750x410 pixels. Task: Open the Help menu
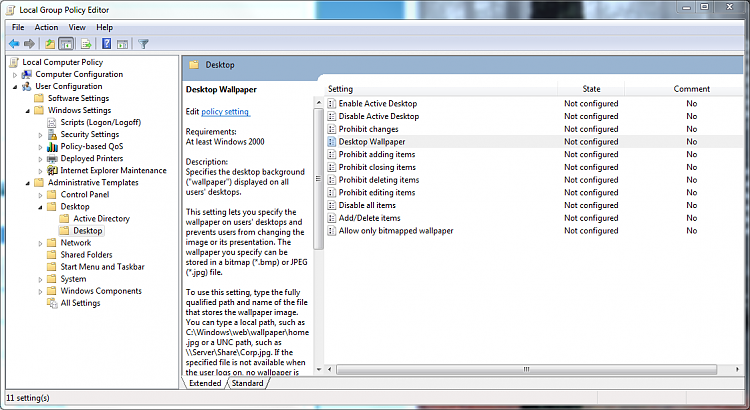(x=104, y=27)
